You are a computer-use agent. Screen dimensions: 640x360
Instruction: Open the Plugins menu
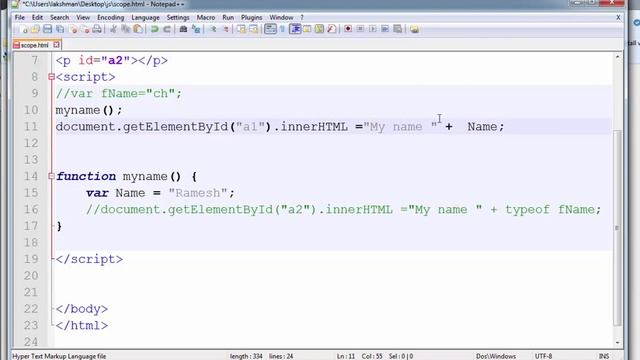251,18
